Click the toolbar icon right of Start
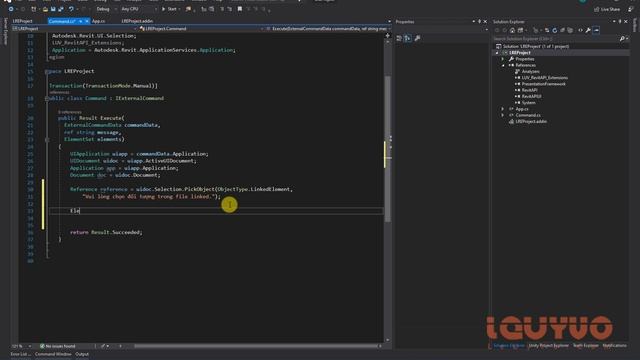Viewport: 640px width, 360px height. coord(188,9)
